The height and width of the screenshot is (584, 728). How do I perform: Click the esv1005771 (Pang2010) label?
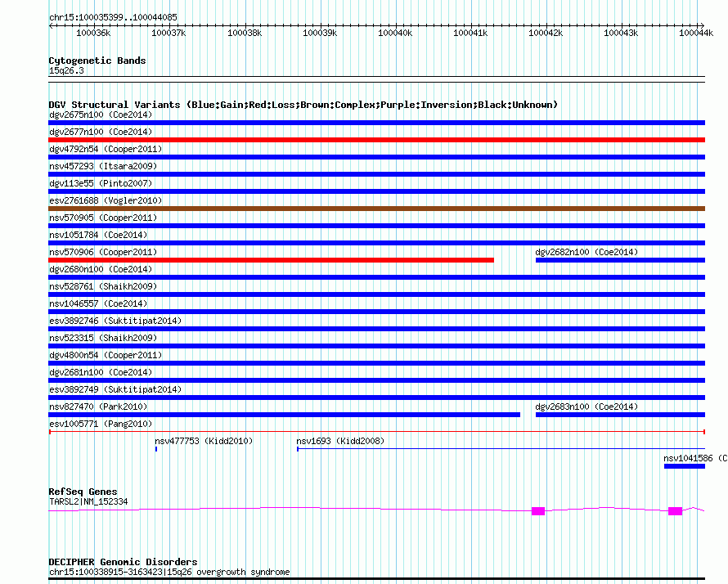coord(101,424)
